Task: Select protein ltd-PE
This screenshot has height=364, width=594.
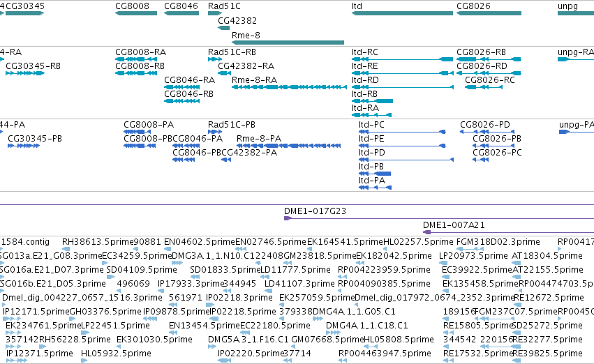Action: pyautogui.click(x=402, y=146)
